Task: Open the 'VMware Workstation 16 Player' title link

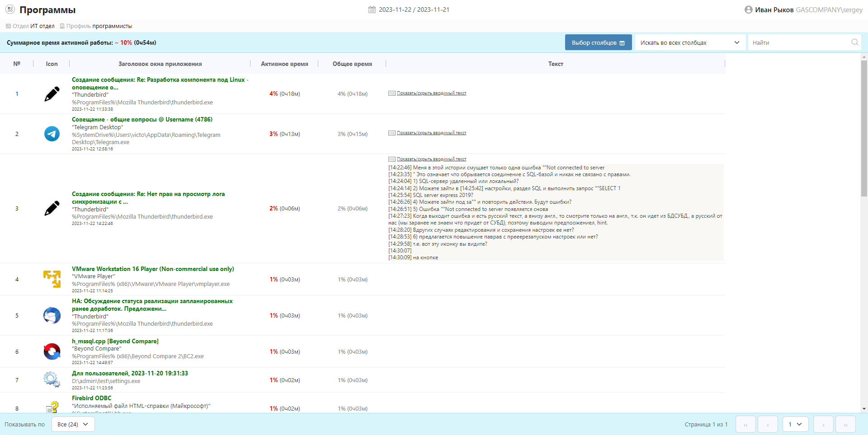Action: [x=153, y=269]
